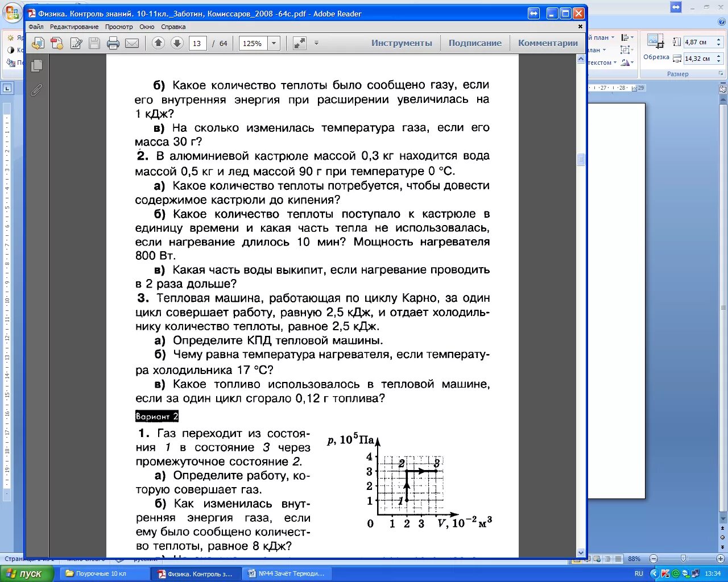This screenshot has width=728, height=582.
Task: Click Word tab-stop selector L button
Action: (x=7, y=88)
